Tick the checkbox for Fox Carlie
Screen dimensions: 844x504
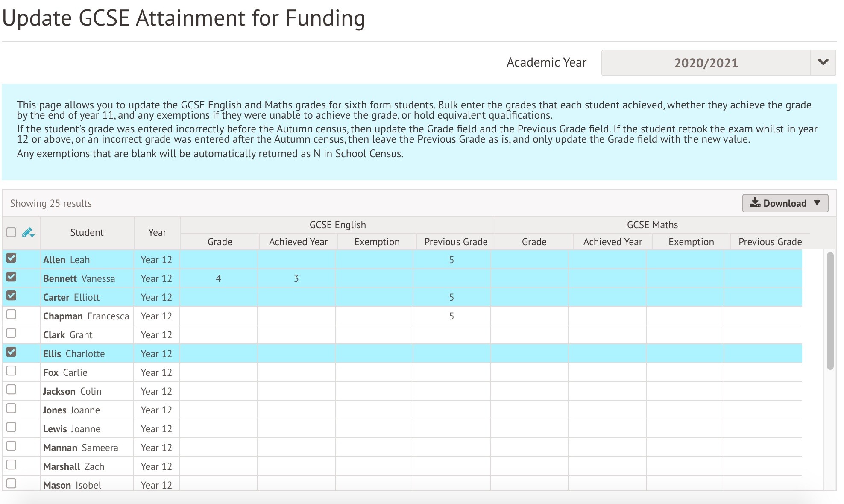pos(12,371)
